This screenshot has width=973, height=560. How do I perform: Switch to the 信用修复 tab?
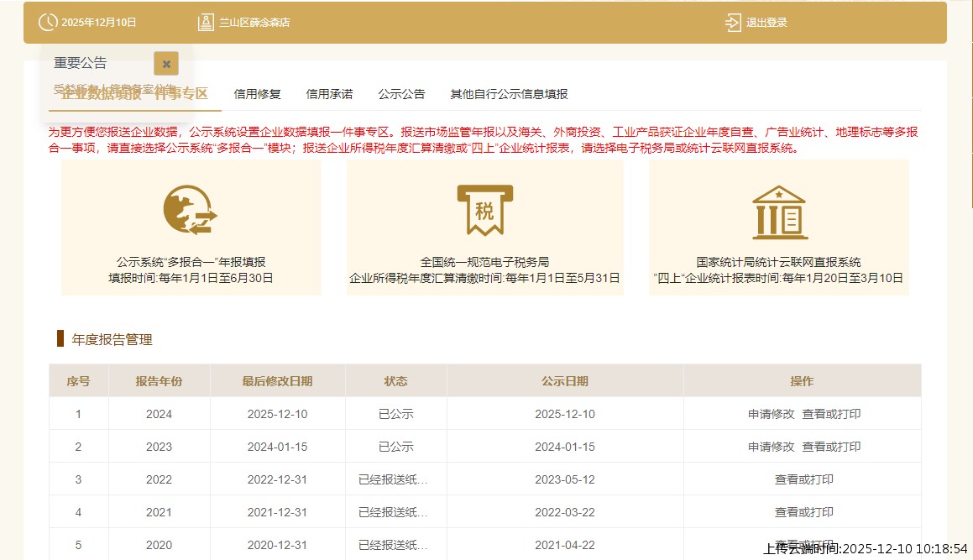coord(258,94)
